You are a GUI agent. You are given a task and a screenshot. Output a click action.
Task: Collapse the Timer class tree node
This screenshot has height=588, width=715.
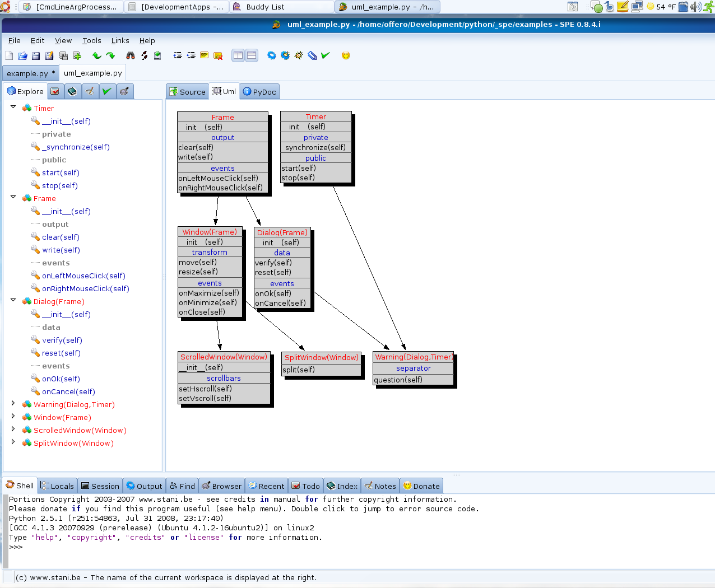[x=13, y=107]
